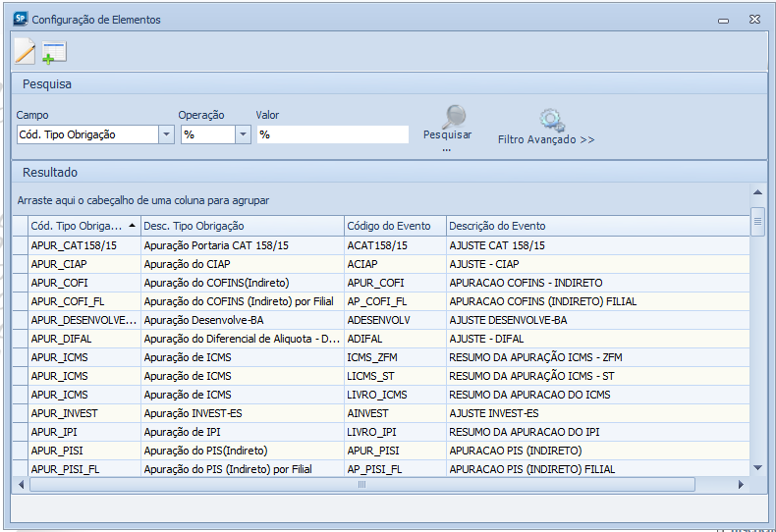This screenshot has height=532, width=776.
Task: Click the Filtro Avançado >> link
Action: (546, 140)
